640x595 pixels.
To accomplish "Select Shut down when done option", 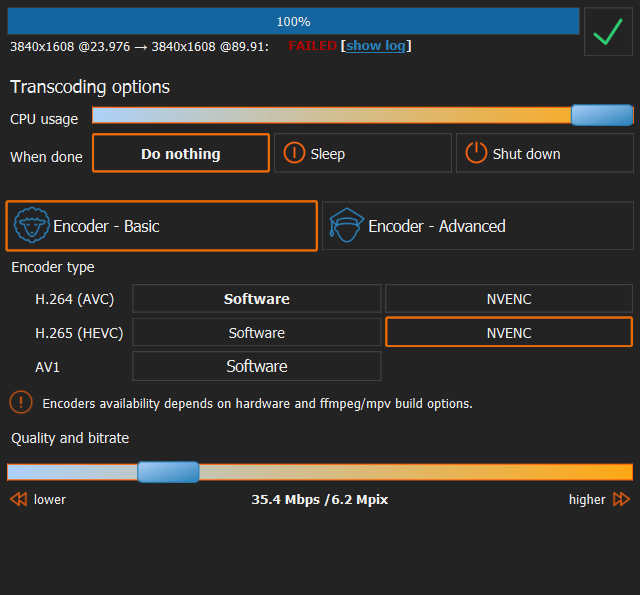I will (545, 154).
